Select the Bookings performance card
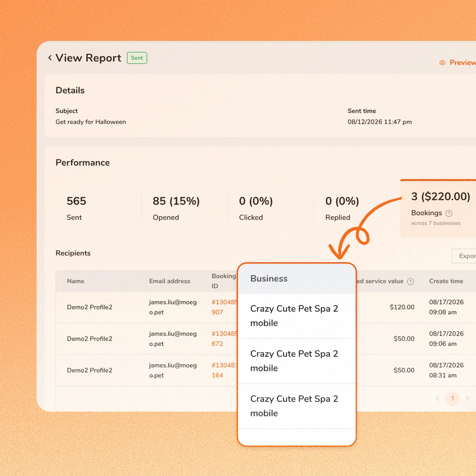476x476 pixels. click(438, 208)
